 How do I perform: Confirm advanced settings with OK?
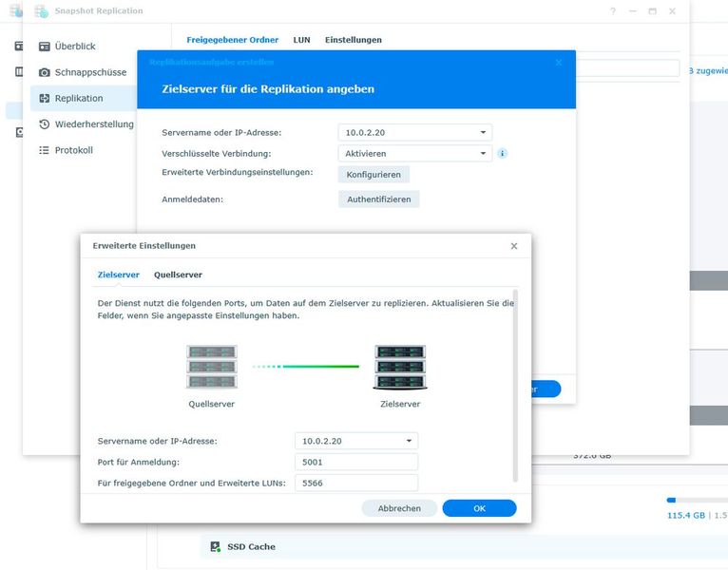[x=480, y=509]
